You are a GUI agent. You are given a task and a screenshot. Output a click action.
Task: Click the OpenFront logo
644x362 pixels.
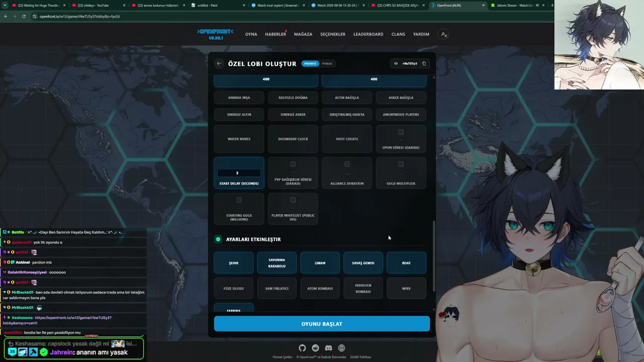pos(215,34)
